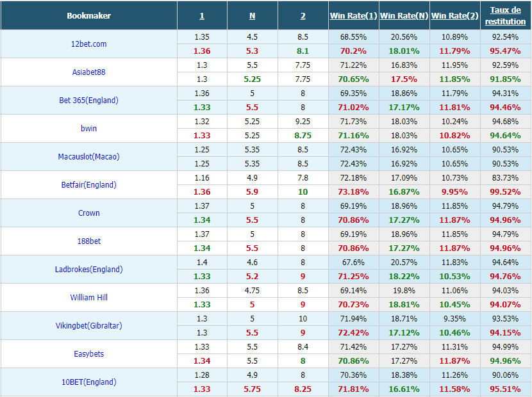Viewport: 532px width, 397px height.
Task: Sort by Win Rate(2) header
Action: (455, 16)
